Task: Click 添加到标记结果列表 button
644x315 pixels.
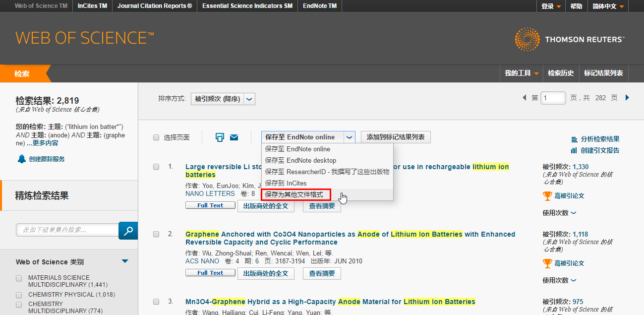Action: [x=396, y=137]
